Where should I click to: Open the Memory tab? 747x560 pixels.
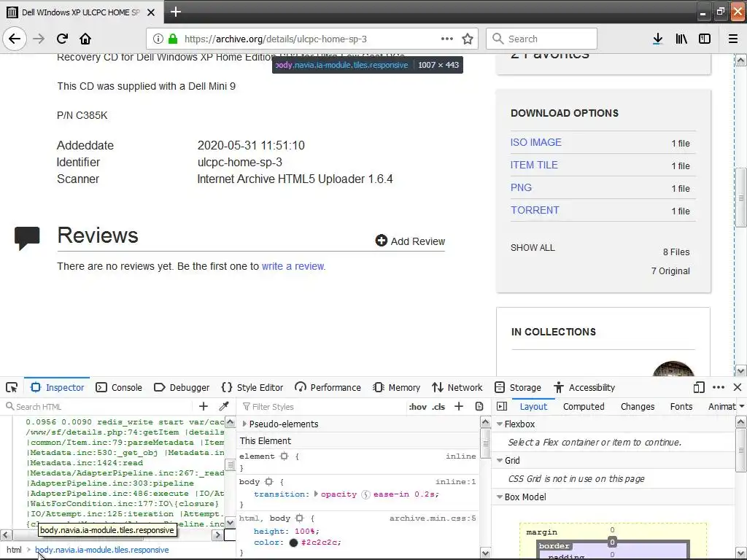click(396, 387)
